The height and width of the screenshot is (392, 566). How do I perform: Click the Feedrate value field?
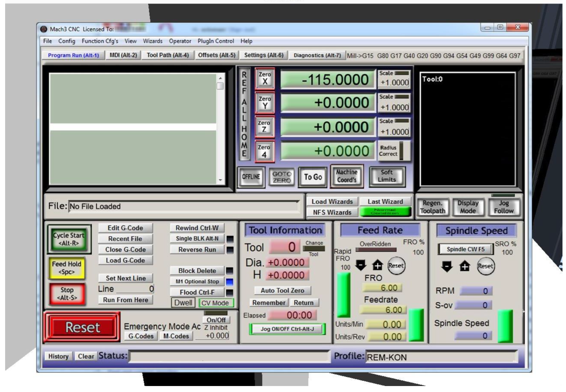point(383,310)
